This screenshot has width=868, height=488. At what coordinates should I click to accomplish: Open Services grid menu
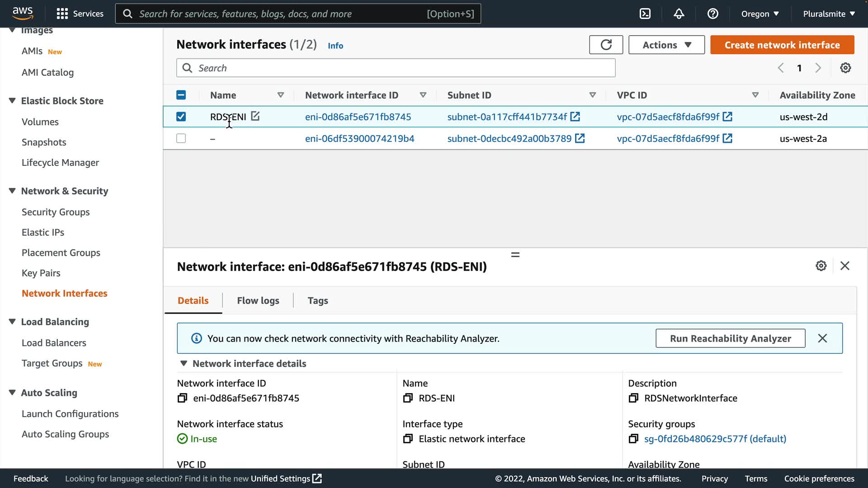click(62, 14)
